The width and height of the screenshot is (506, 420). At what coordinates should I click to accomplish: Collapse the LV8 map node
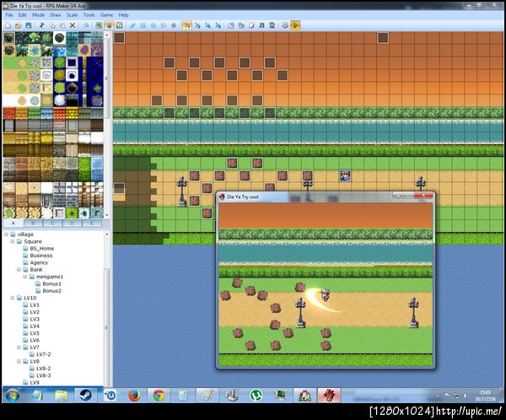pyautogui.click(x=19, y=361)
